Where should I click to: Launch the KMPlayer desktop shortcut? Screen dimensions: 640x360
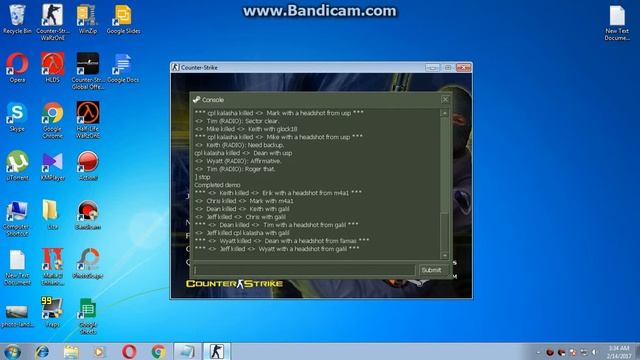tap(52, 166)
